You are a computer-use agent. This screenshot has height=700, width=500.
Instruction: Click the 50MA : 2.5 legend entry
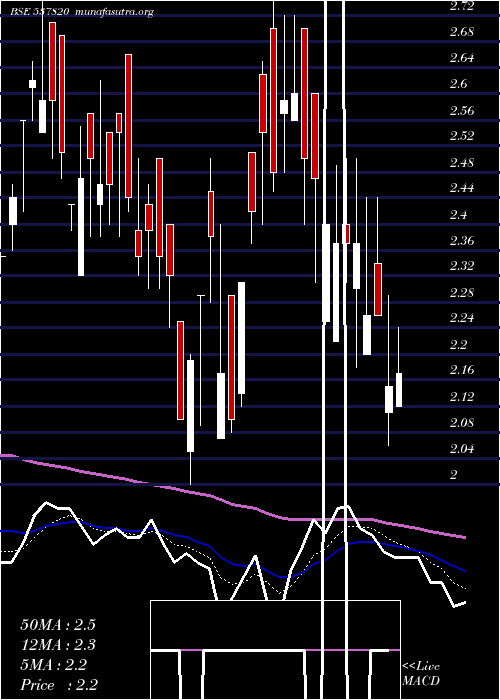click(58, 625)
